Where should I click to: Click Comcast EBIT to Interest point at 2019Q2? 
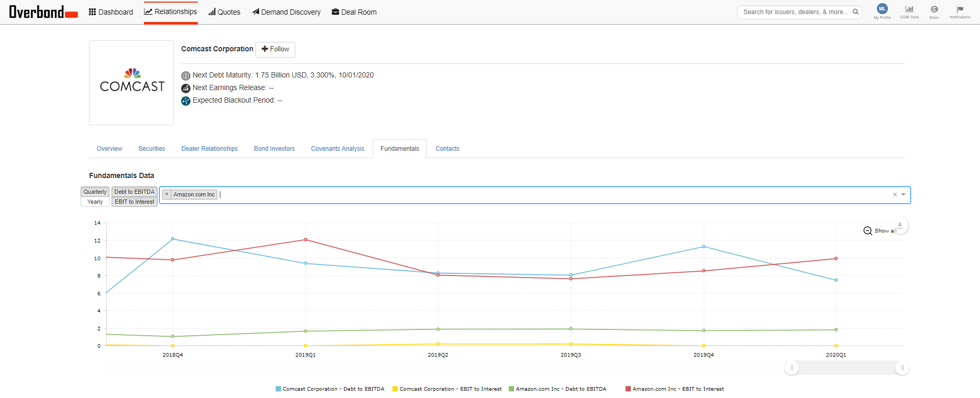click(x=438, y=344)
